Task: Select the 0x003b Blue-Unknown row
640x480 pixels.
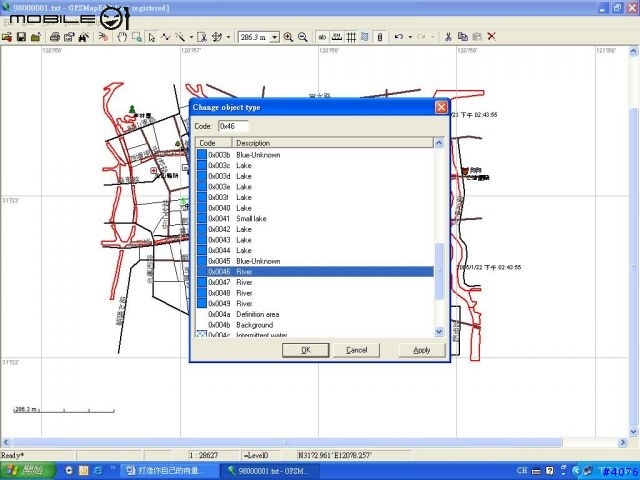Action: point(315,155)
